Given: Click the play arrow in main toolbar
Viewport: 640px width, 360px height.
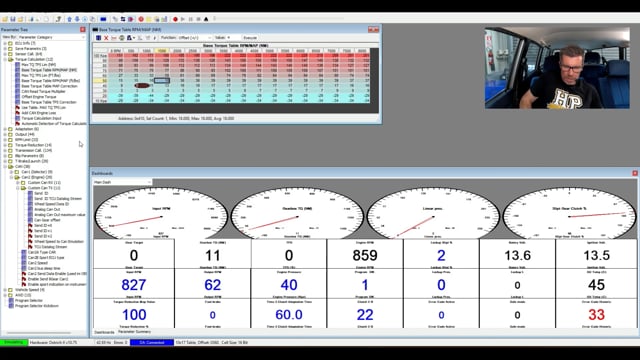Looking at the screenshot, I should 183,19.
